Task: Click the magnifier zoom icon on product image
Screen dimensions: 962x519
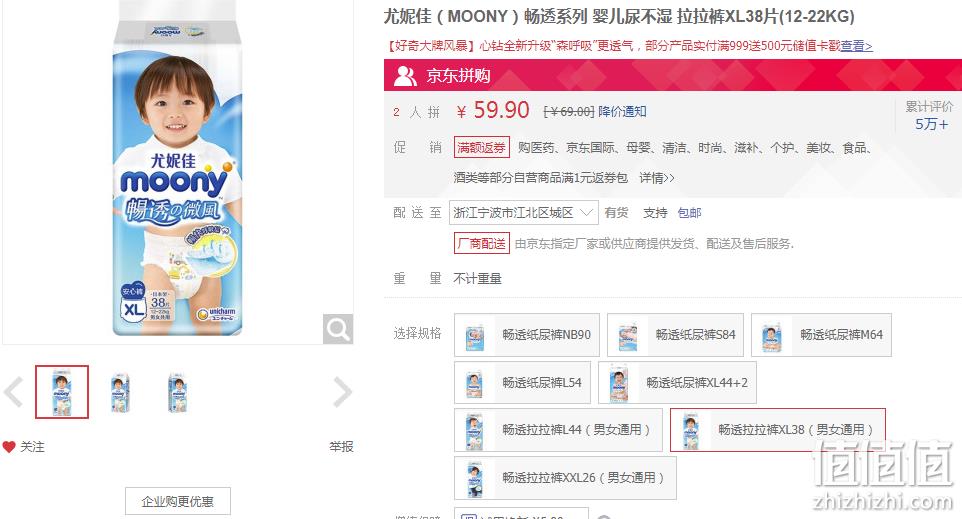Action: (338, 329)
